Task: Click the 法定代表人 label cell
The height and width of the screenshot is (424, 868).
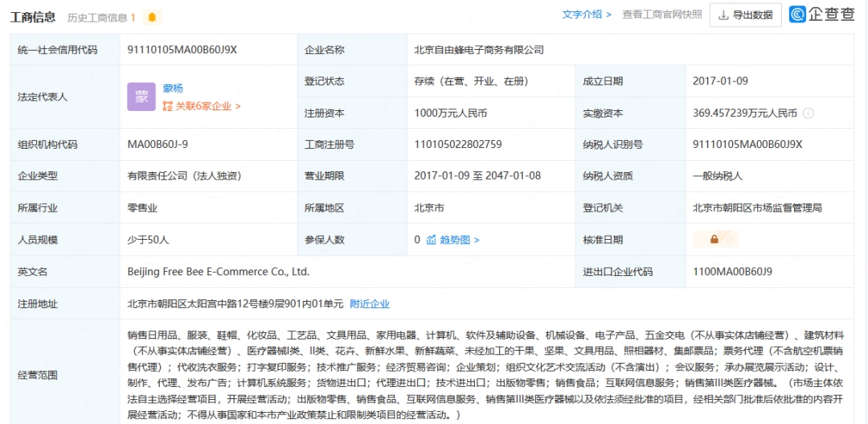Action: (x=65, y=97)
